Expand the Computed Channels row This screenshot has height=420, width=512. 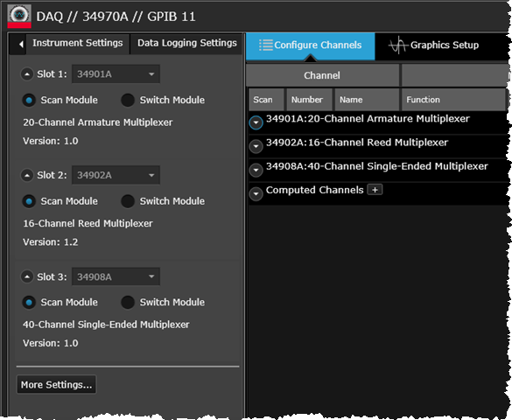(256, 194)
